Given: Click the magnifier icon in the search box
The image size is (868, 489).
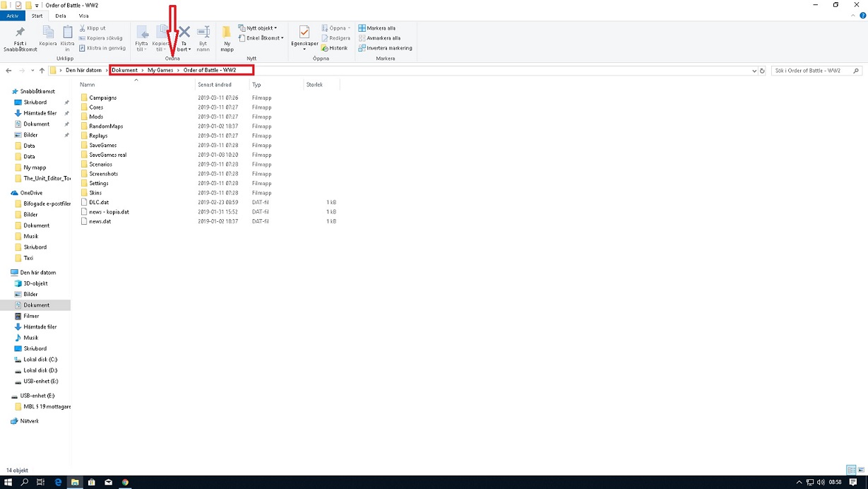Looking at the screenshot, I should coord(857,71).
